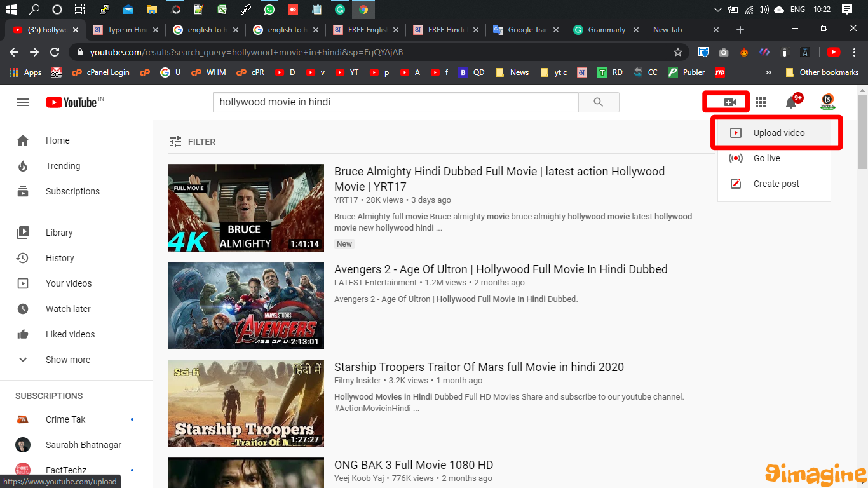The height and width of the screenshot is (488, 868).
Task: Play the Avengers thumbnail
Action: [x=246, y=306]
